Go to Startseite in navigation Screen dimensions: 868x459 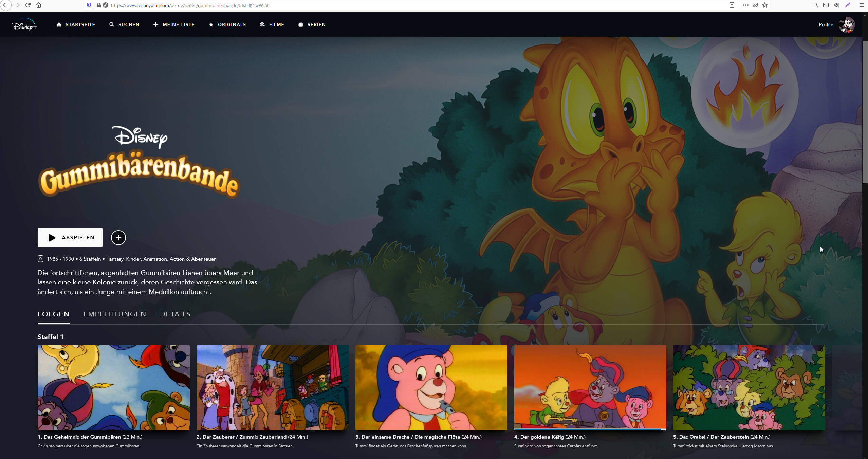(76, 24)
